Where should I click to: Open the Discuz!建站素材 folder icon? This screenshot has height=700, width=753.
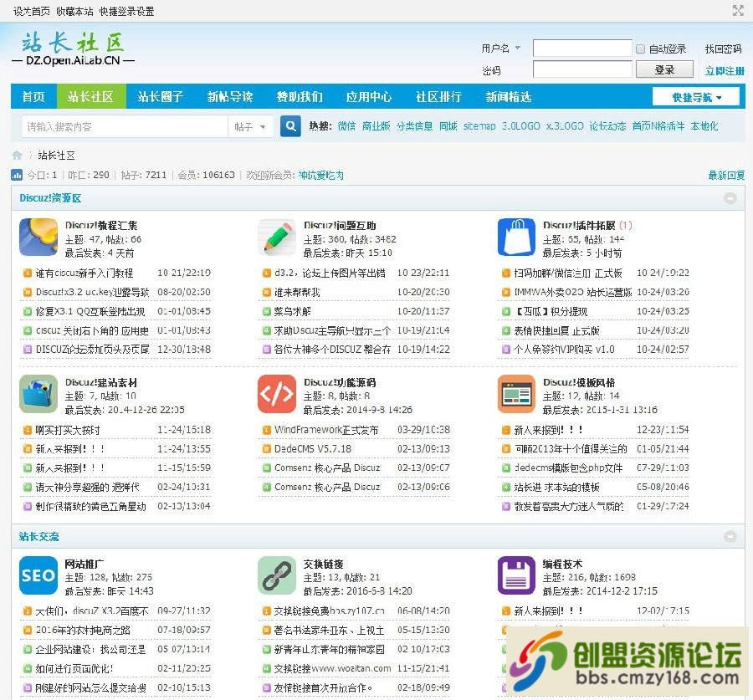(38, 394)
